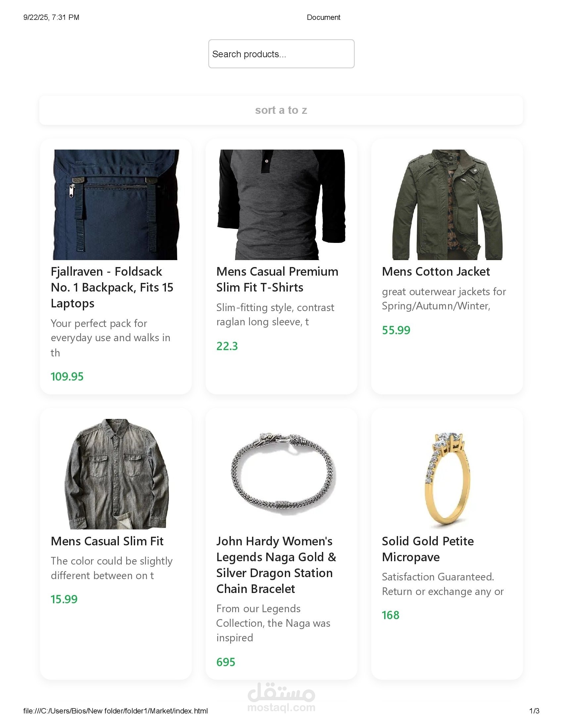Select the Mens Cotton Jacket title

pyautogui.click(x=436, y=272)
